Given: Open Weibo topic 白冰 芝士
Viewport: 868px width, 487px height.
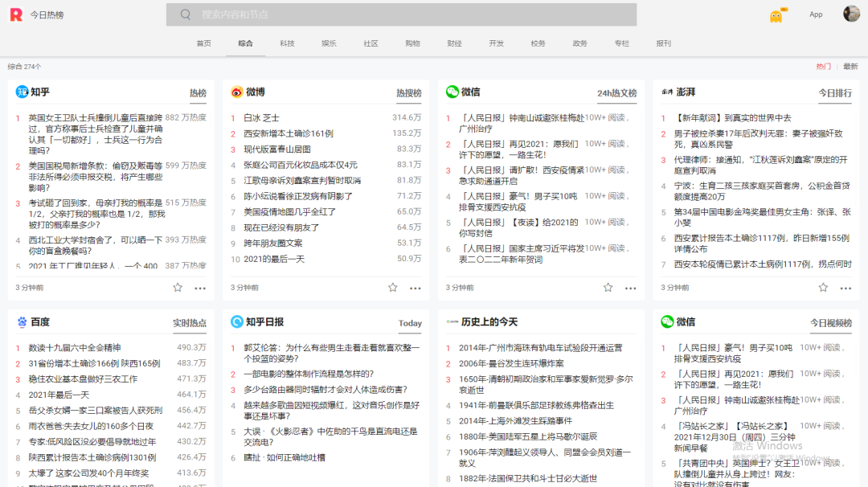Looking at the screenshot, I should tap(261, 118).
